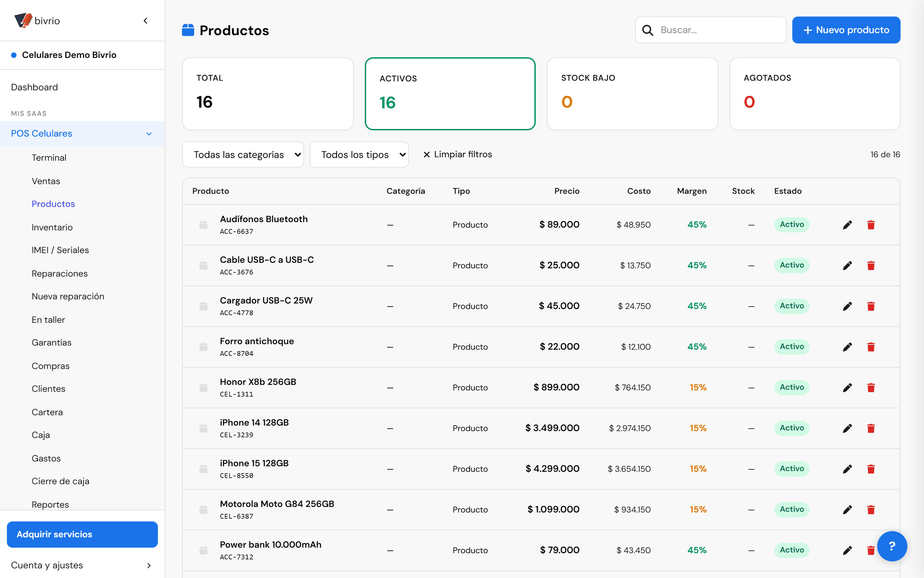This screenshot has height=578, width=924.
Task: Open En taller
Action: click(48, 320)
